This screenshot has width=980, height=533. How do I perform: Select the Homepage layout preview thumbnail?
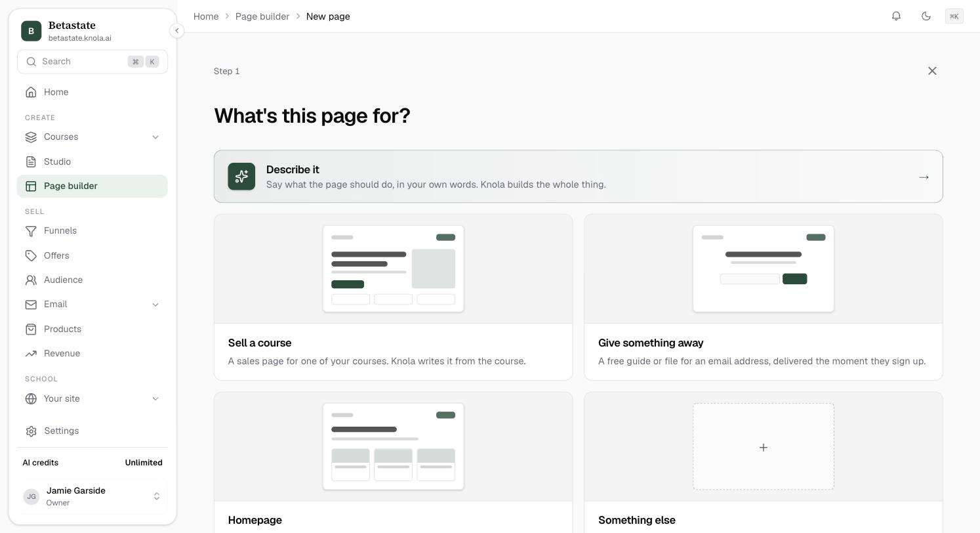(x=394, y=446)
